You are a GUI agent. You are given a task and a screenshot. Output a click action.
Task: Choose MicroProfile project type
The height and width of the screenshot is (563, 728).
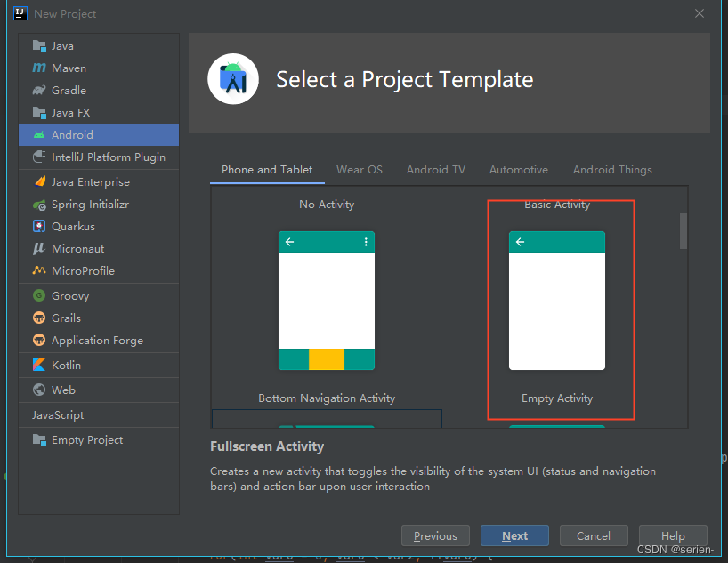coord(99,270)
